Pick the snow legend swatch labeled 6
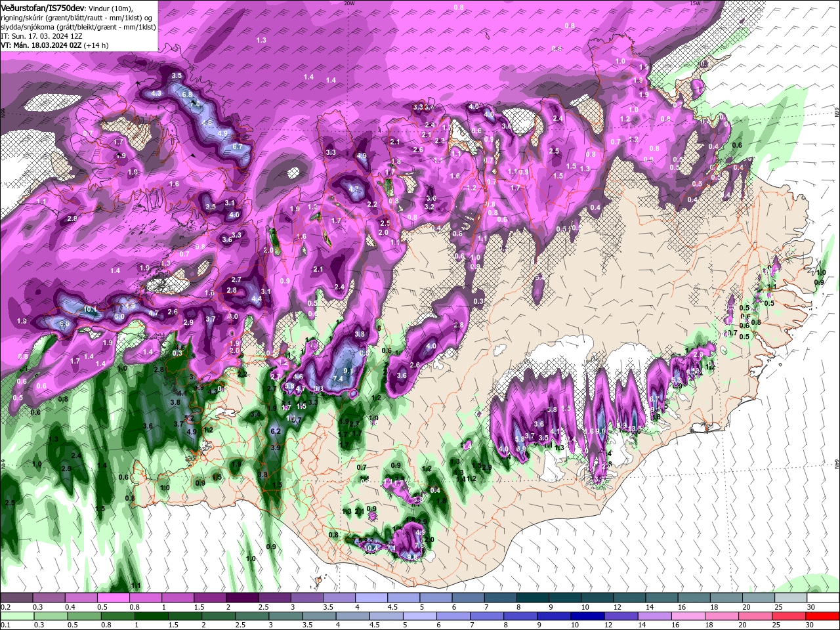840x630 pixels. click(468, 598)
